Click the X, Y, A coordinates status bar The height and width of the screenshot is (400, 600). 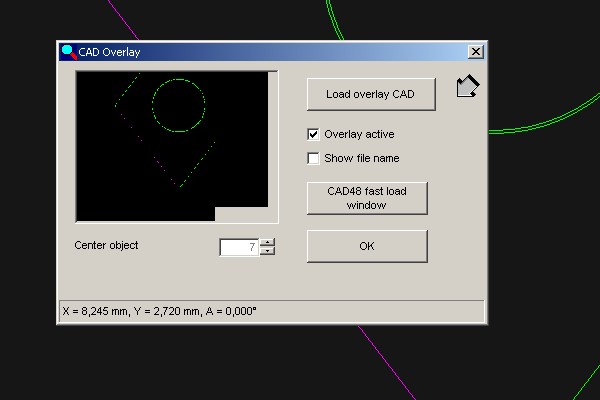[x=270, y=311]
